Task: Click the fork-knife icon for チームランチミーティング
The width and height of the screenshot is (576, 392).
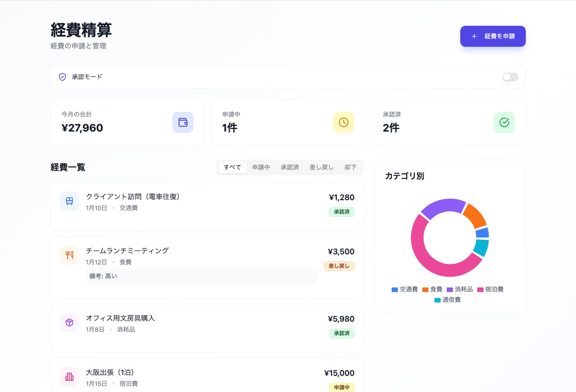Action: (69, 256)
